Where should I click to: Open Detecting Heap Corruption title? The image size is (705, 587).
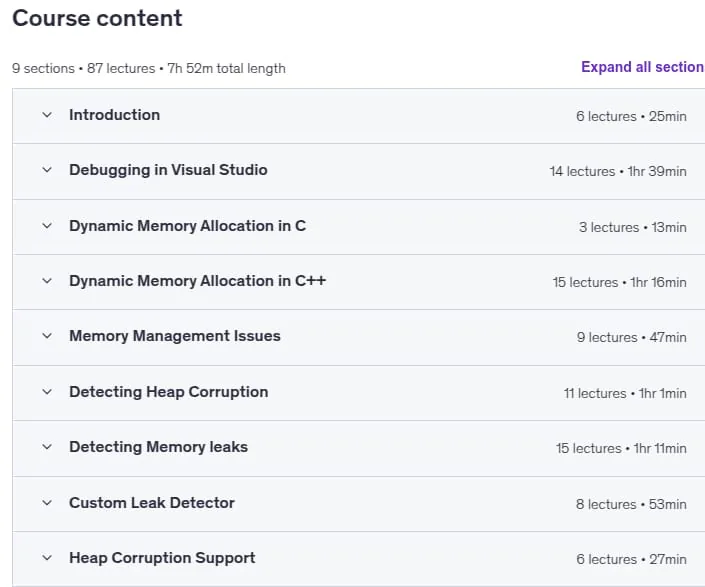pyautogui.click(x=169, y=392)
